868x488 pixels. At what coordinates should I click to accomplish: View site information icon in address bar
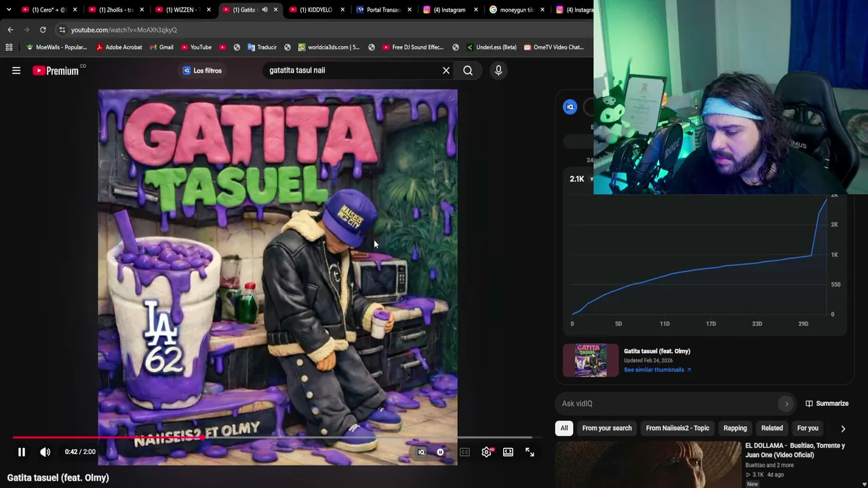(62, 30)
